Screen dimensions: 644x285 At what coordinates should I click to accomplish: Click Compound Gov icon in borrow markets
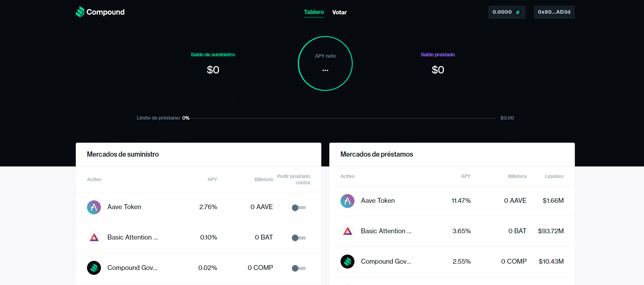pyautogui.click(x=347, y=262)
